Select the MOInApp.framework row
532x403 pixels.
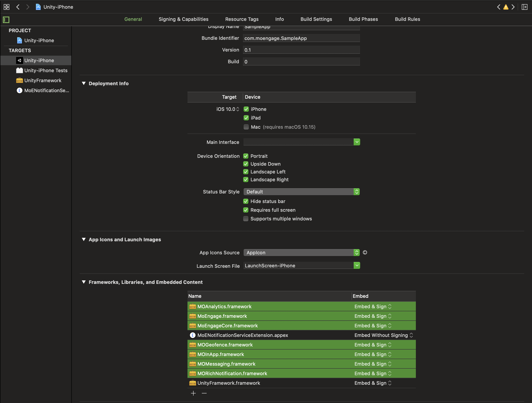(302, 354)
